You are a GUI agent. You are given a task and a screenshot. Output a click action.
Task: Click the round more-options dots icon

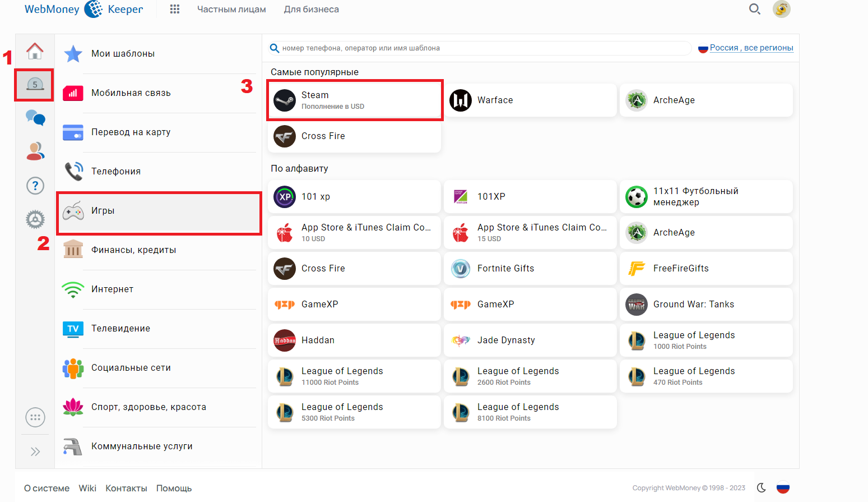35,417
